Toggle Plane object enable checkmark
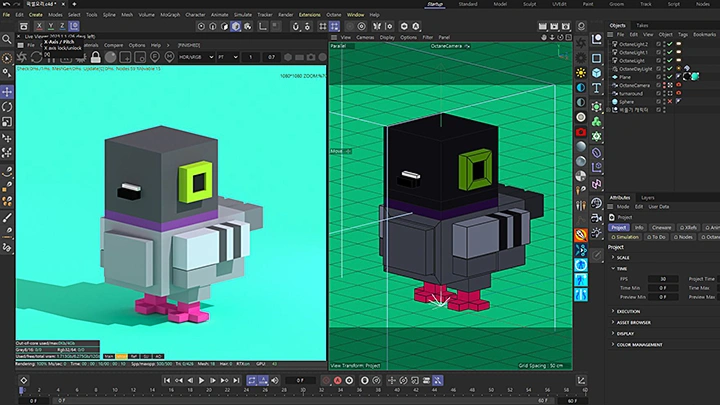 coord(670,77)
